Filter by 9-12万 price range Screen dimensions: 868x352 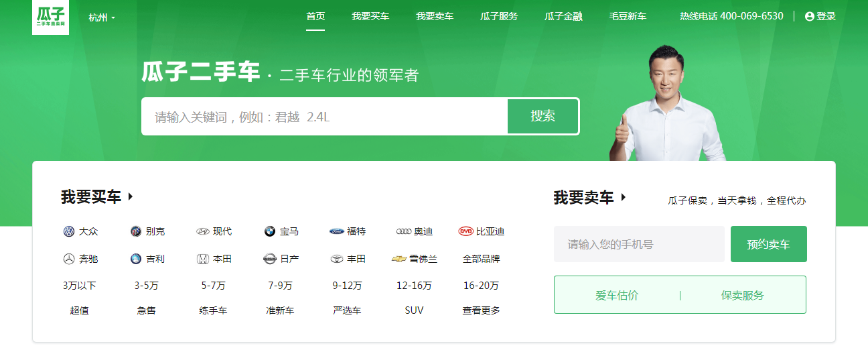click(347, 286)
